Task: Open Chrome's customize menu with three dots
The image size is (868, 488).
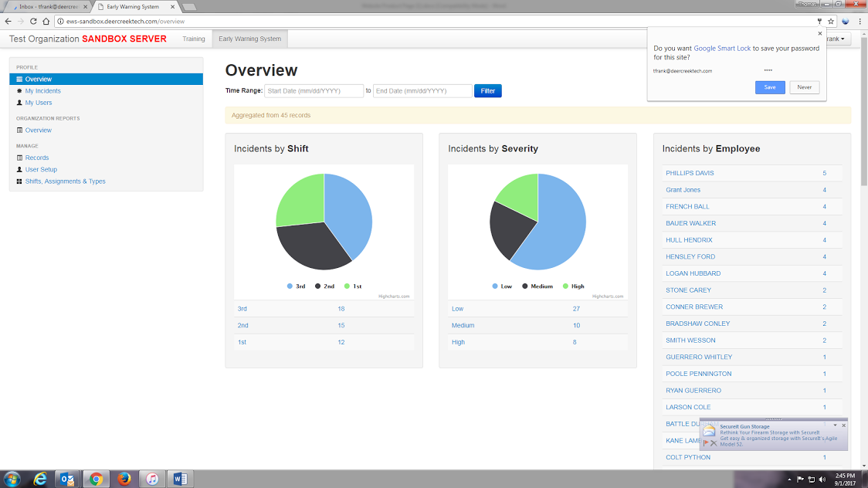Action: point(858,22)
